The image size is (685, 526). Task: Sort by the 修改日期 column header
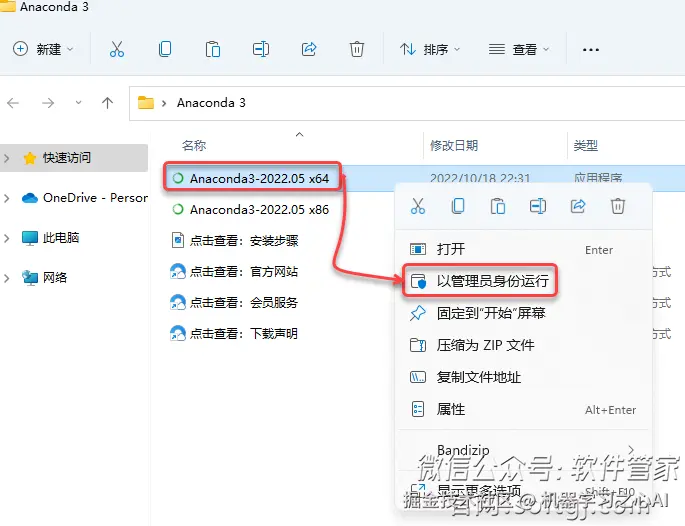click(x=454, y=145)
